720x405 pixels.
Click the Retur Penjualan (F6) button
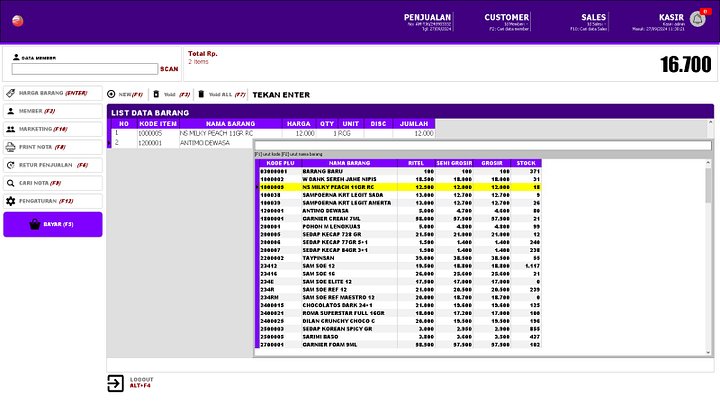point(53,165)
